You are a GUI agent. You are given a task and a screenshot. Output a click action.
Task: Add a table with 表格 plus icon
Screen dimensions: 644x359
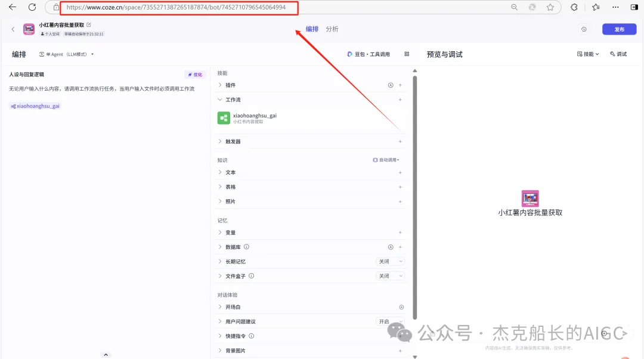[400, 187]
